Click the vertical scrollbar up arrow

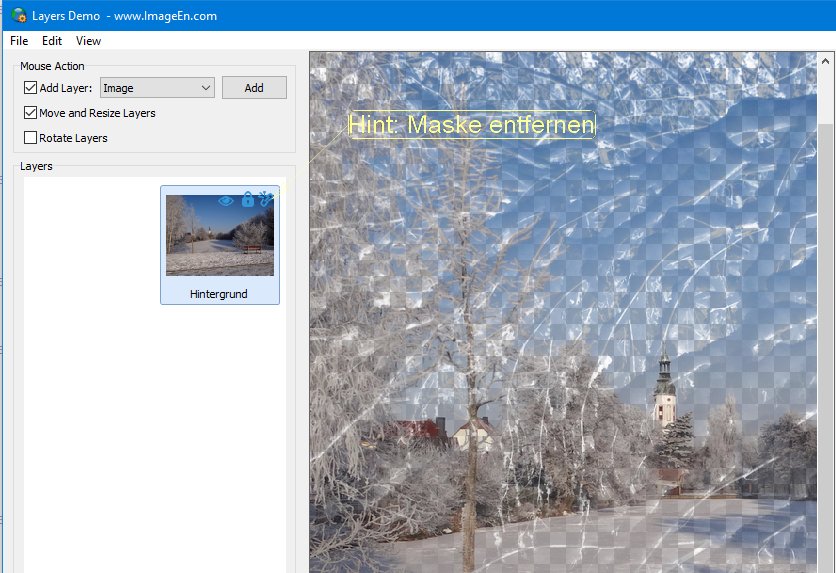[x=825, y=61]
